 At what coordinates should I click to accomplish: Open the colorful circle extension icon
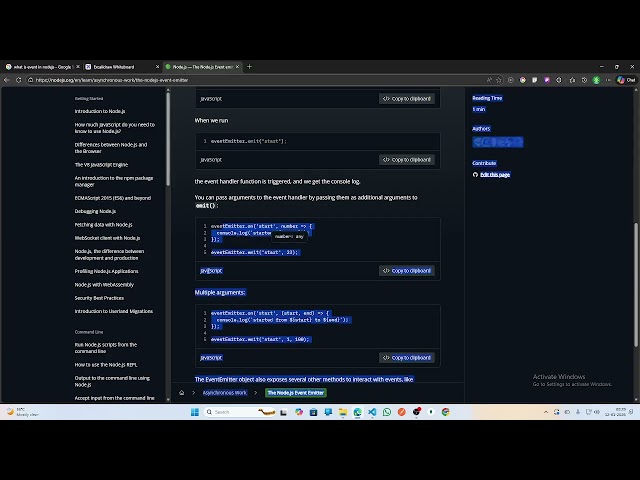point(522,80)
